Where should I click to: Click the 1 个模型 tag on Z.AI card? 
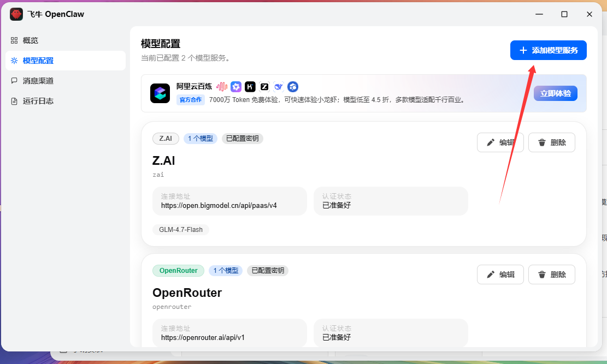click(200, 139)
